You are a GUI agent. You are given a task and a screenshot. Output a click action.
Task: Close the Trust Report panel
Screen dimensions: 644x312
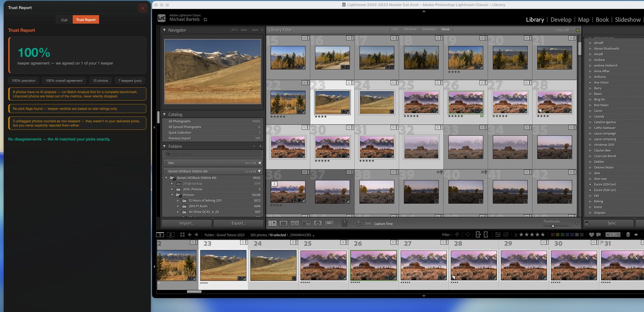[x=142, y=8]
